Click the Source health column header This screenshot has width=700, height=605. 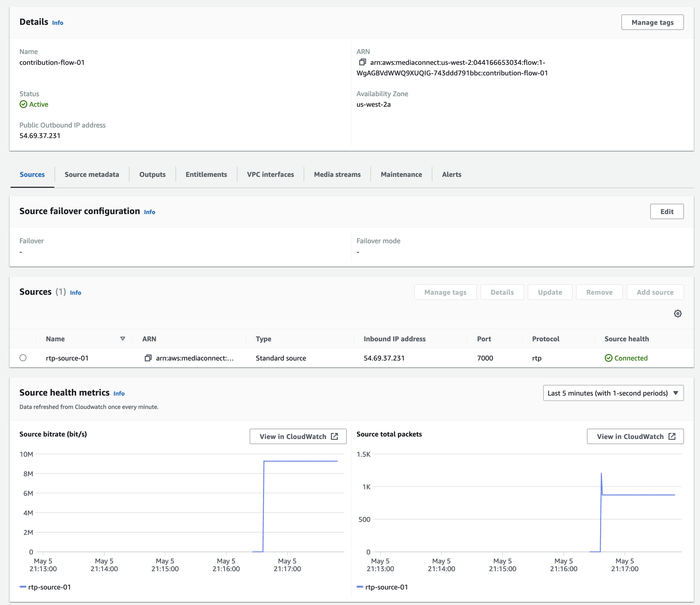[x=626, y=339]
